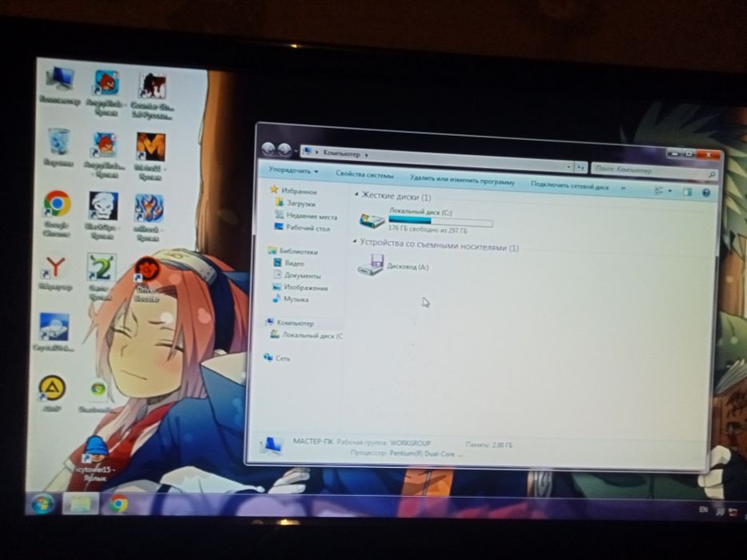This screenshot has height=560, width=747.
Task: Click Свойства системы toolbar button
Action: 364,174
